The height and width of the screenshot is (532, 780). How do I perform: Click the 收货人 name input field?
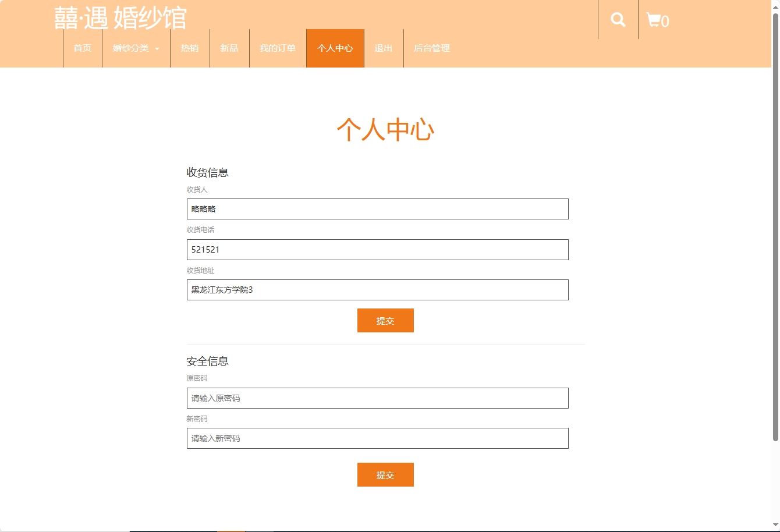pyautogui.click(x=377, y=208)
